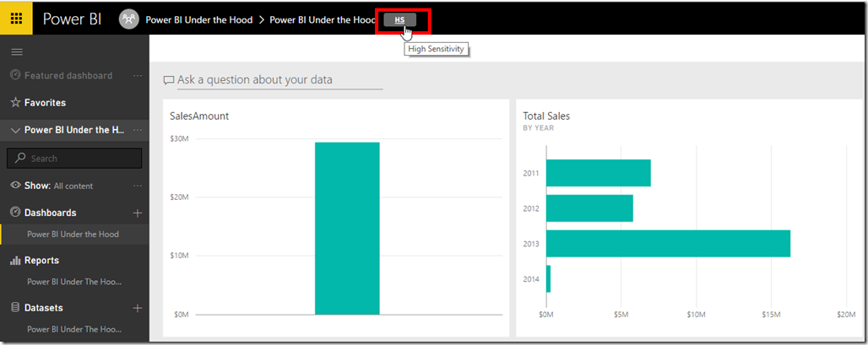This screenshot has height=345, width=868.
Task: Click the Dashboards gauge icon
Action: click(15, 213)
